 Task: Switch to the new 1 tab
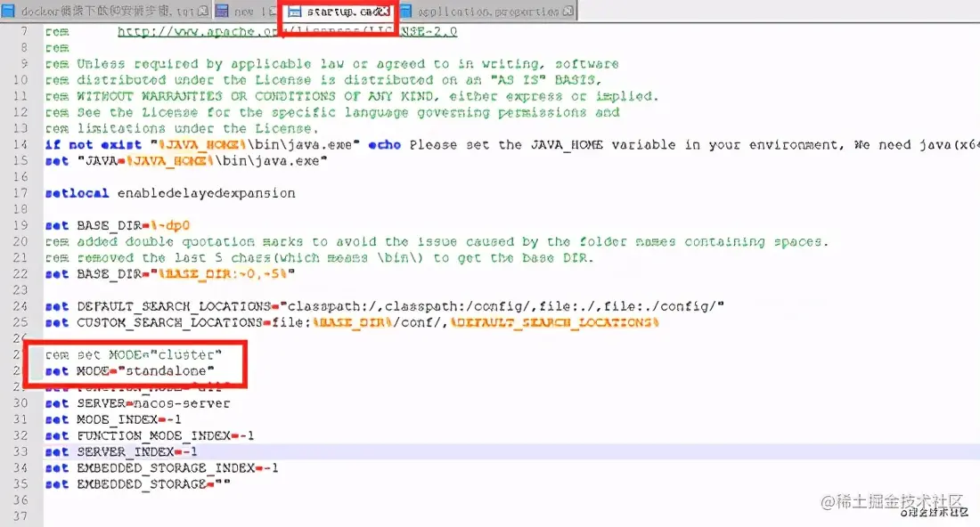[x=246, y=12]
